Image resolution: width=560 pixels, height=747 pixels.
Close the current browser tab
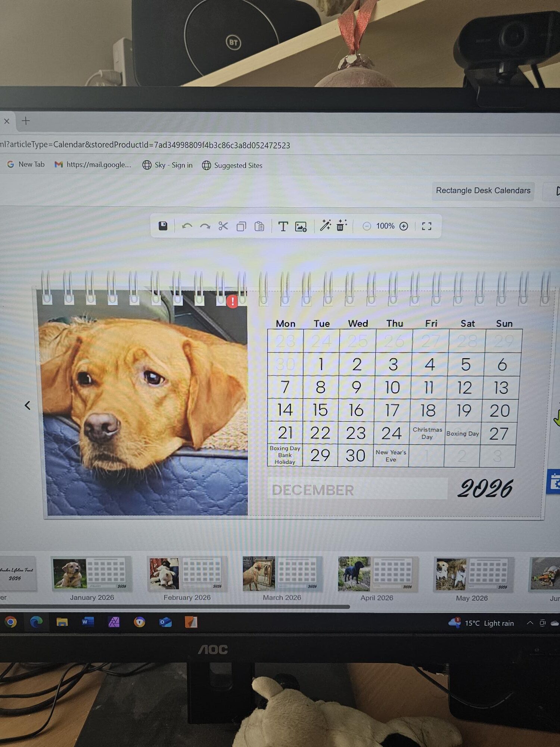(7, 121)
